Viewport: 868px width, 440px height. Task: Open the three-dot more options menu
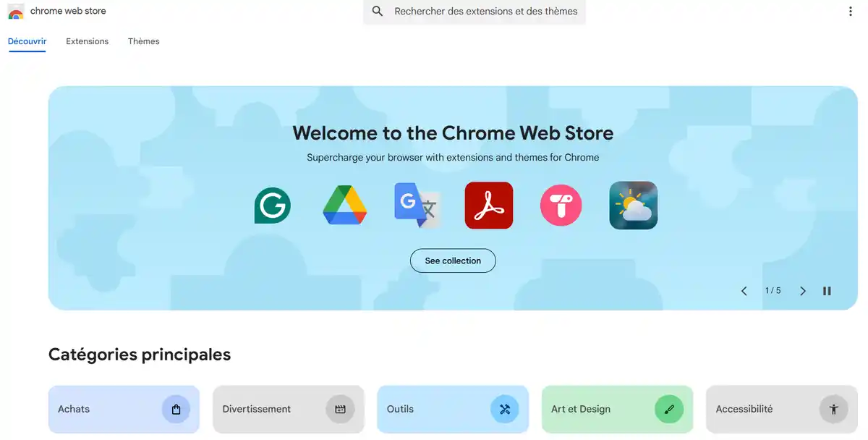pyautogui.click(x=851, y=12)
